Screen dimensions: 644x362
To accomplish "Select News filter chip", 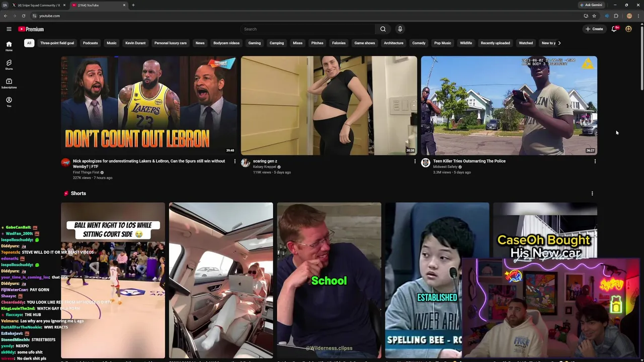I will pyautogui.click(x=200, y=43).
